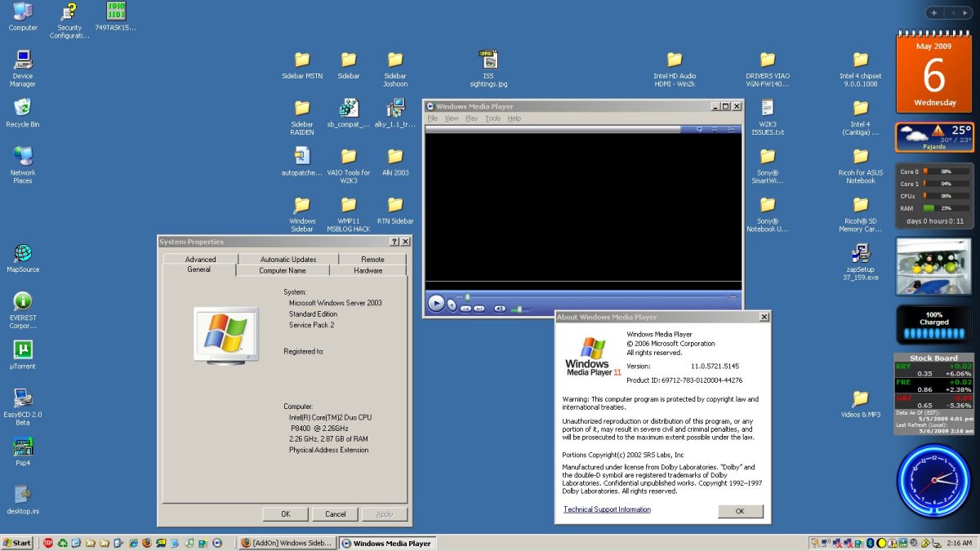
Task: Open the Sidebar RAIDEN folder
Action: point(302,118)
